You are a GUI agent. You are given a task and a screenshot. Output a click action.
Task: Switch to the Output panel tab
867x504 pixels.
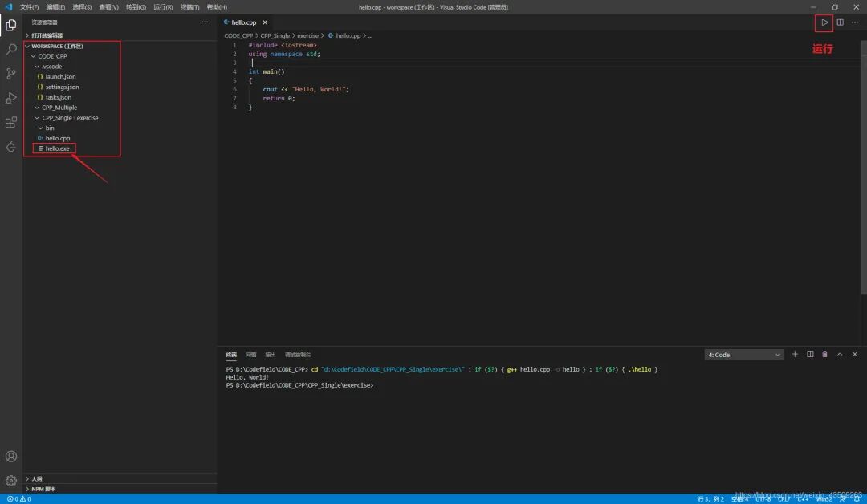(x=271, y=355)
